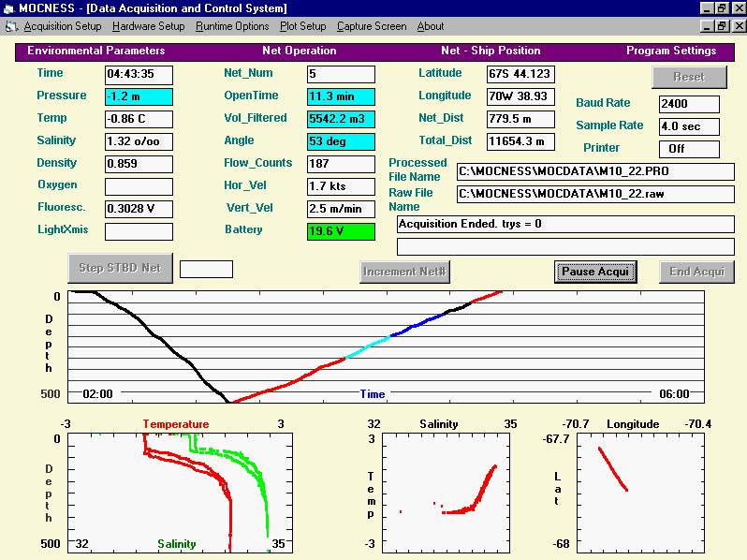The width and height of the screenshot is (747, 560).
Task: Click the empty LightXmis field
Action: (139, 231)
